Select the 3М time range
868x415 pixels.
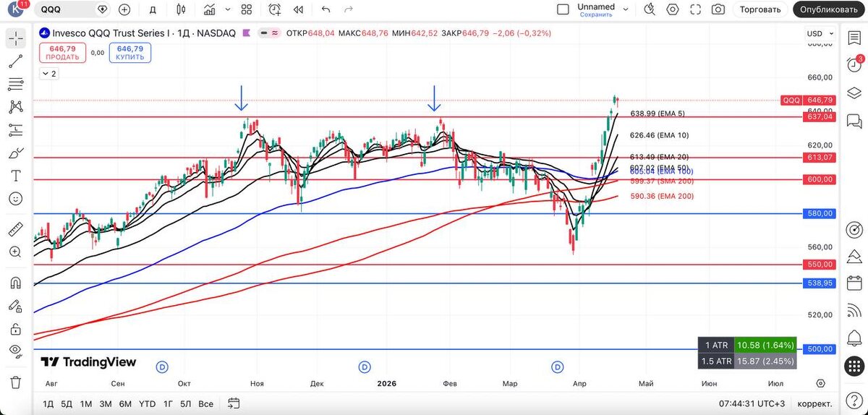pyautogui.click(x=106, y=403)
